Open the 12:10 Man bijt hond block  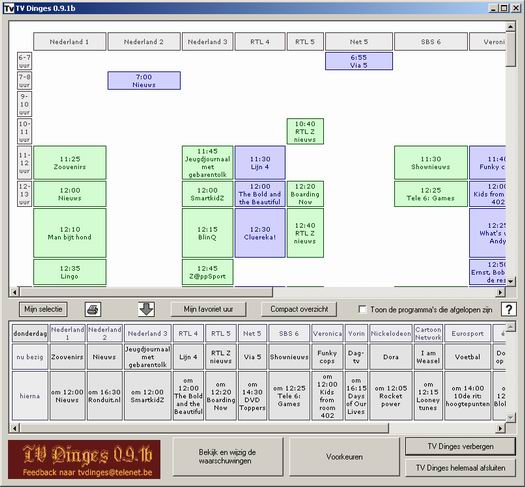[70, 233]
